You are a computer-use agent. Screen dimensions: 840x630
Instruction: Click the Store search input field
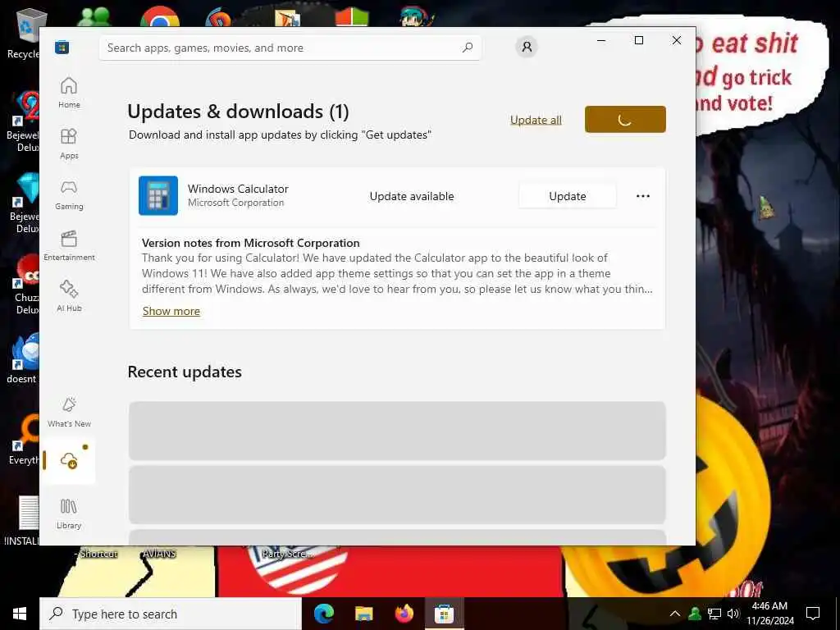[x=290, y=48]
